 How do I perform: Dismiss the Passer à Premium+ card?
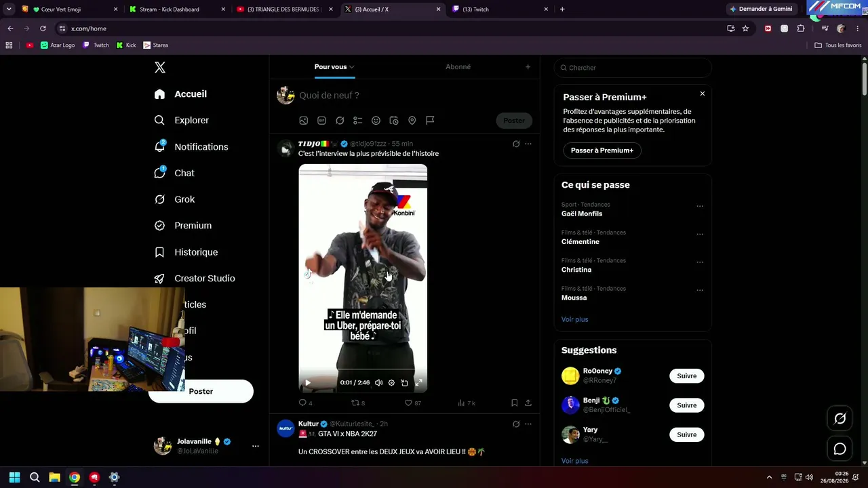[703, 94]
